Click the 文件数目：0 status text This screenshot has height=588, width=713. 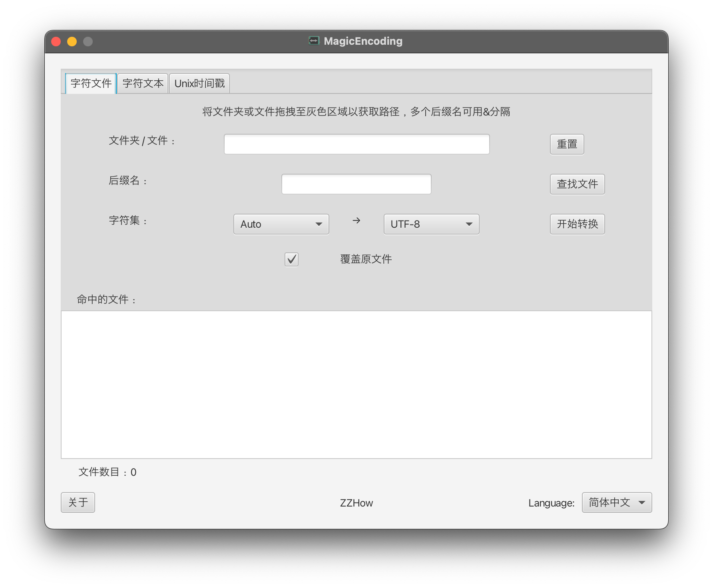click(108, 472)
